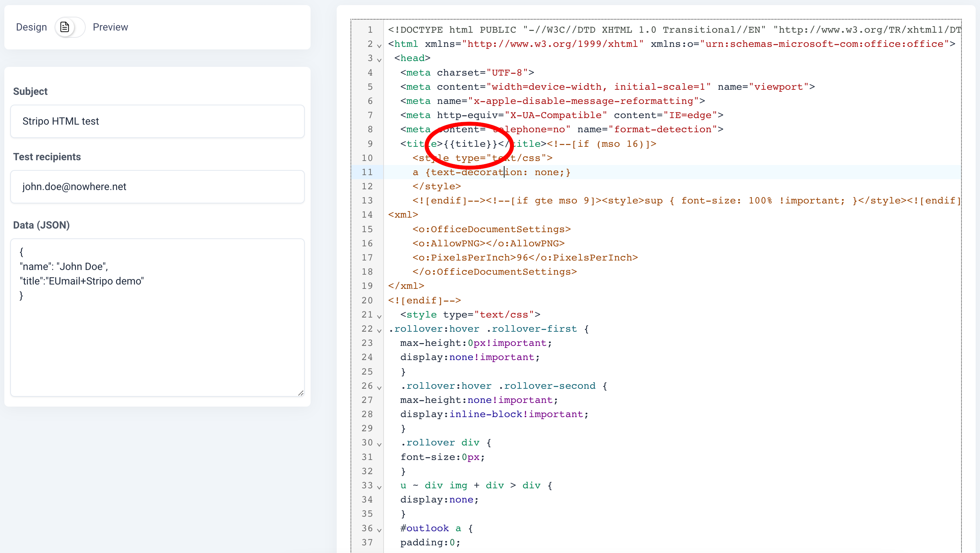Fold the #outlook a rule on line 36

pyautogui.click(x=379, y=530)
